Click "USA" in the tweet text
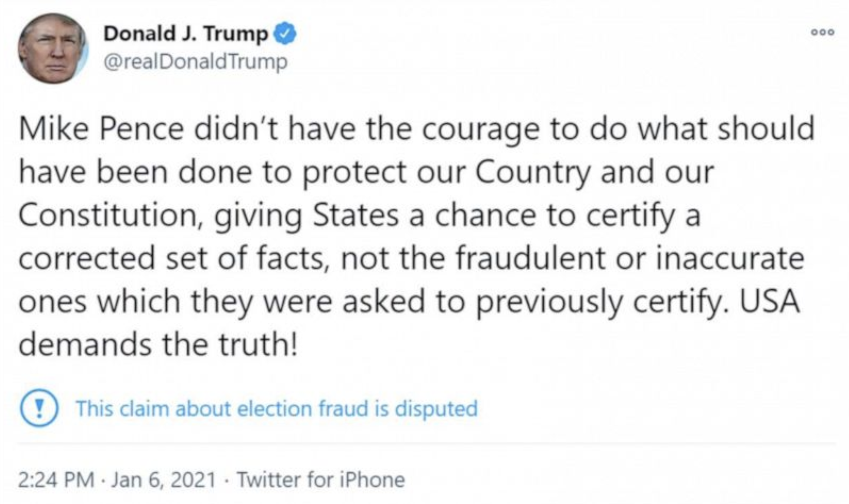849x504 pixels. click(769, 301)
